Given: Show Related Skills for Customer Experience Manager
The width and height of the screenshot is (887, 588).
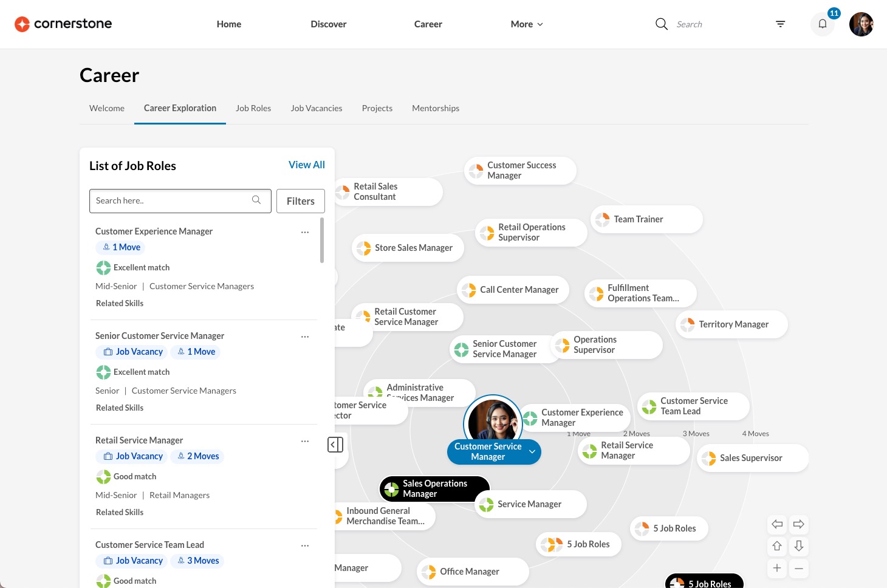Looking at the screenshot, I should (x=120, y=303).
